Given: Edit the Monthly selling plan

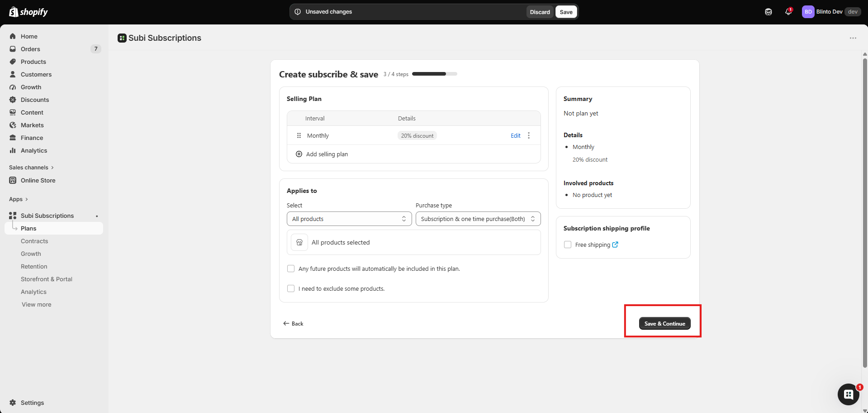Looking at the screenshot, I should point(516,135).
